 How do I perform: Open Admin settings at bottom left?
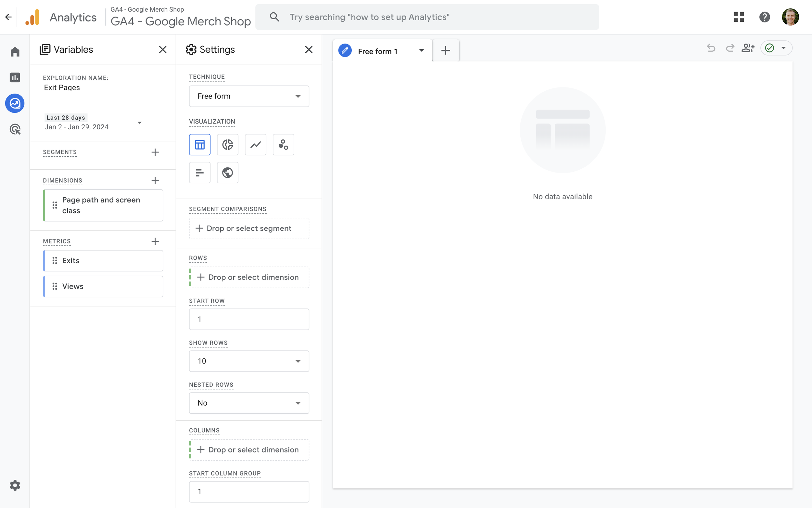[15, 485]
